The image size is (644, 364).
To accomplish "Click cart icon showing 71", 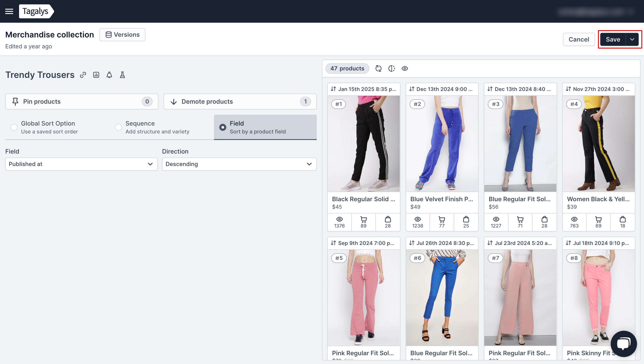I will pyautogui.click(x=520, y=219).
